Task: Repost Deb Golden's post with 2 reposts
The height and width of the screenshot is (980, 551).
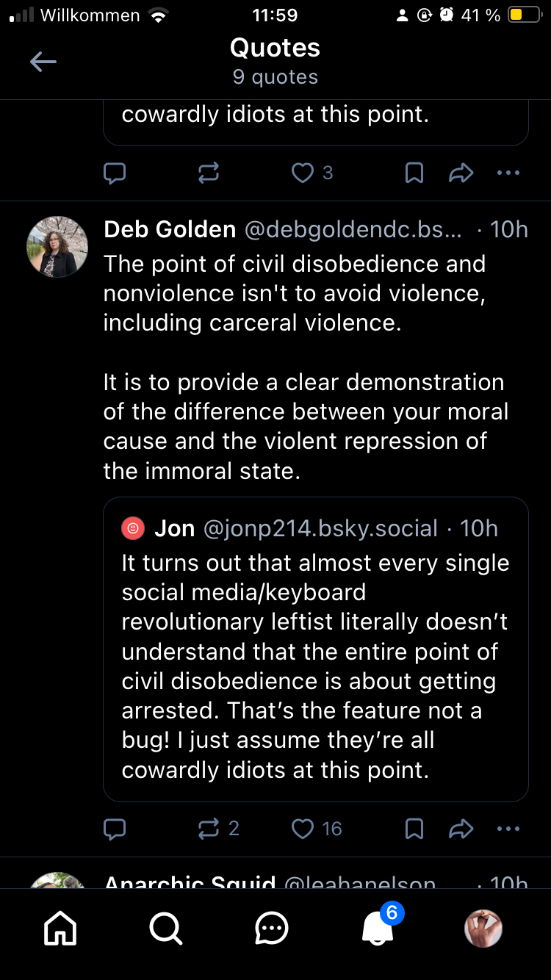Action: (209, 829)
